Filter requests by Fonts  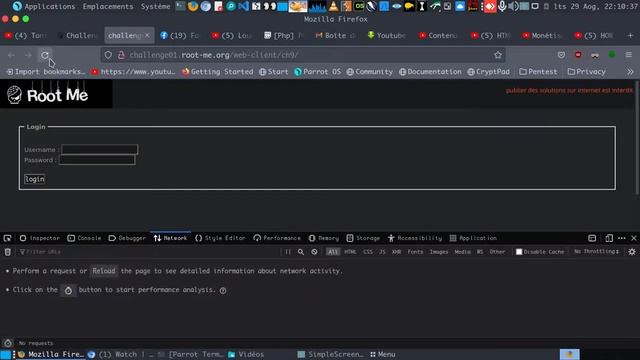pyautogui.click(x=415, y=252)
